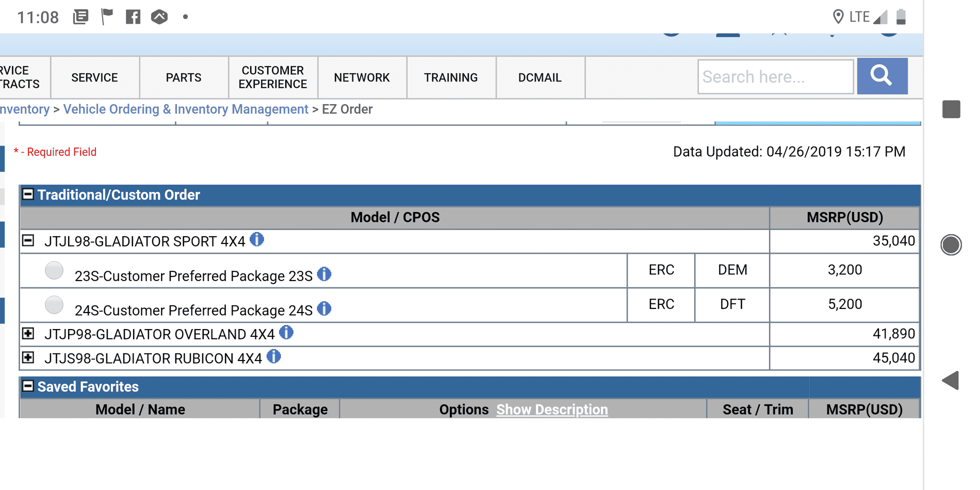
Task: Open the NETWORK menu
Action: click(362, 77)
